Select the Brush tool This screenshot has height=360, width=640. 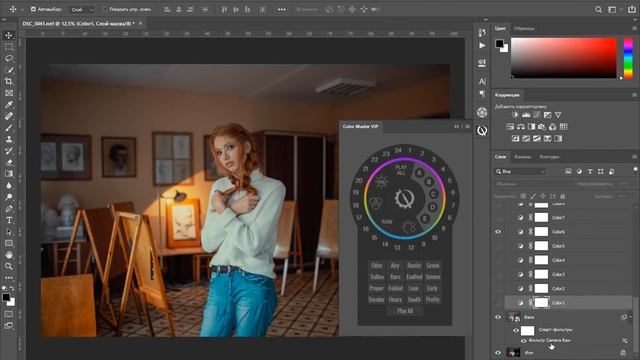(x=9, y=128)
